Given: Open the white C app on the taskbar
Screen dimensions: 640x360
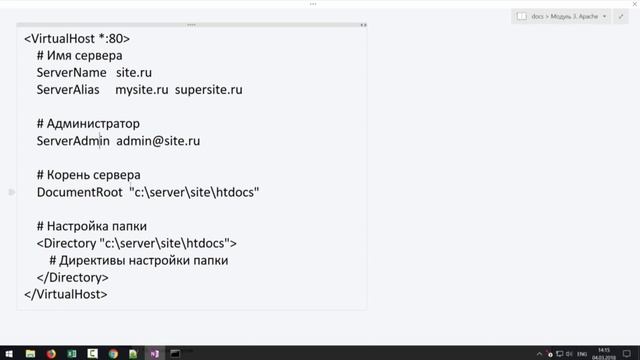Looking at the screenshot, I should (x=93, y=353).
